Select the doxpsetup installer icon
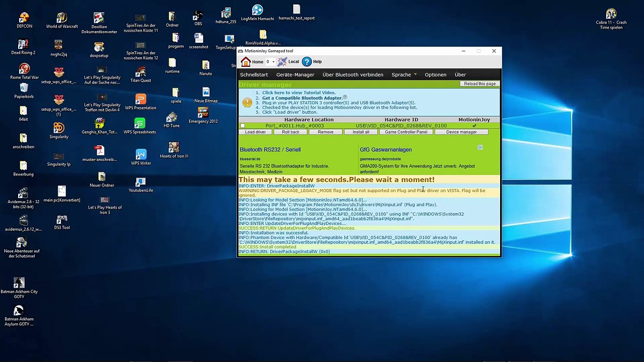The height and width of the screenshot is (362, 644). pos(99,50)
